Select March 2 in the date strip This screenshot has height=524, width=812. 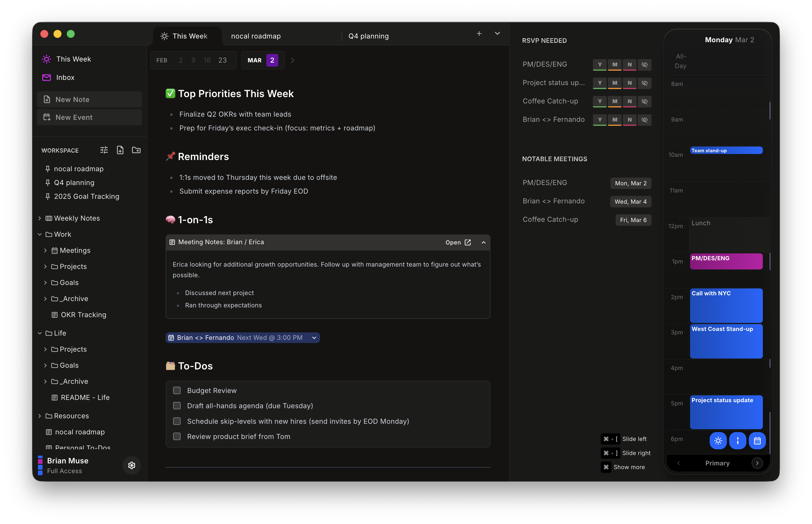click(272, 60)
